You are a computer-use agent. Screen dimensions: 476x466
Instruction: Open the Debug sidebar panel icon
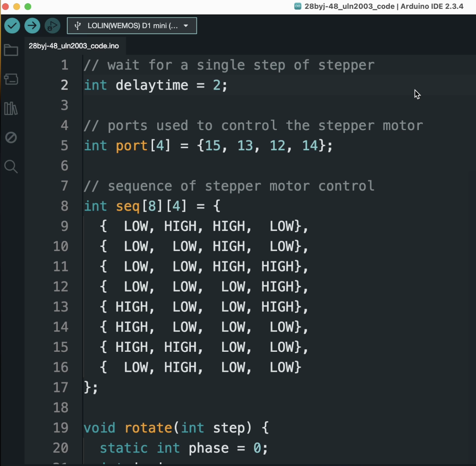coord(11,137)
